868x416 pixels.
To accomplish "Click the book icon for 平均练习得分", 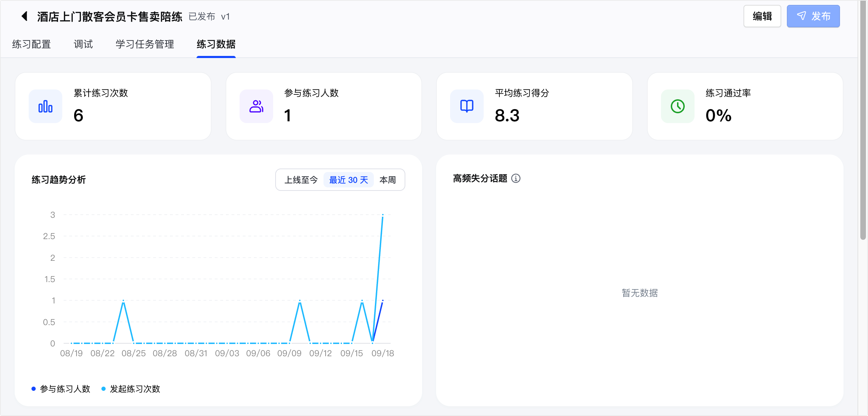I will tap(467, 106).
